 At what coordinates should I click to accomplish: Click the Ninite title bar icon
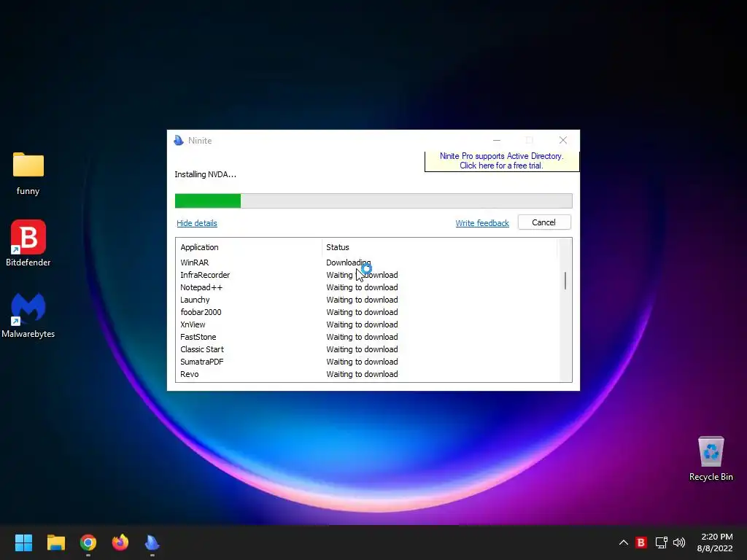179,141
